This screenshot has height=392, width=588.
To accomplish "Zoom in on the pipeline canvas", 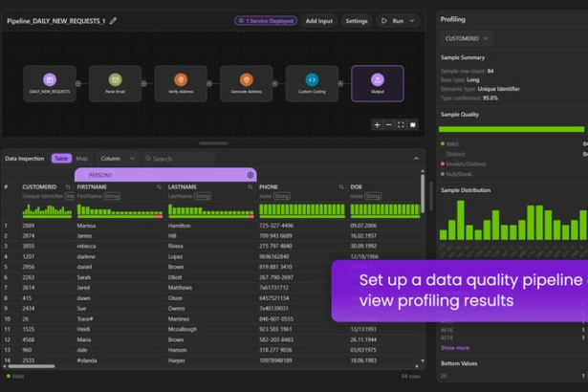I will click(x=377, y=125).
